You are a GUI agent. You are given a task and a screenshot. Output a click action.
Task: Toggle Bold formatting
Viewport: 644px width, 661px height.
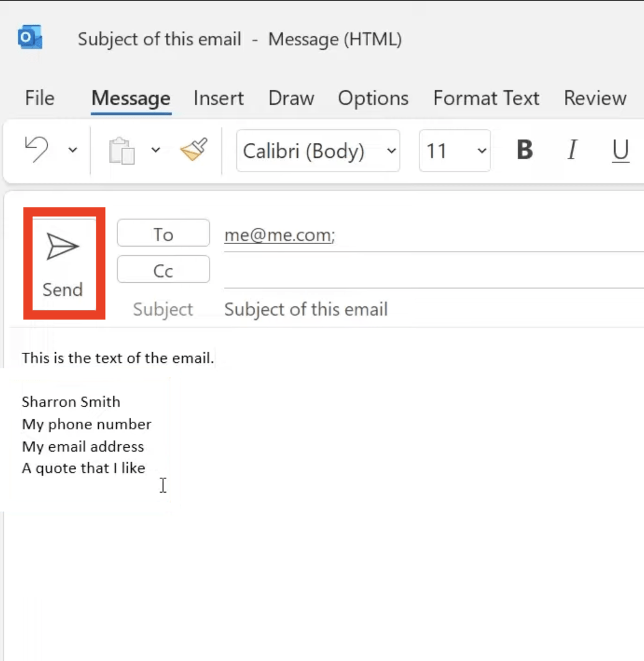(525, 150)
